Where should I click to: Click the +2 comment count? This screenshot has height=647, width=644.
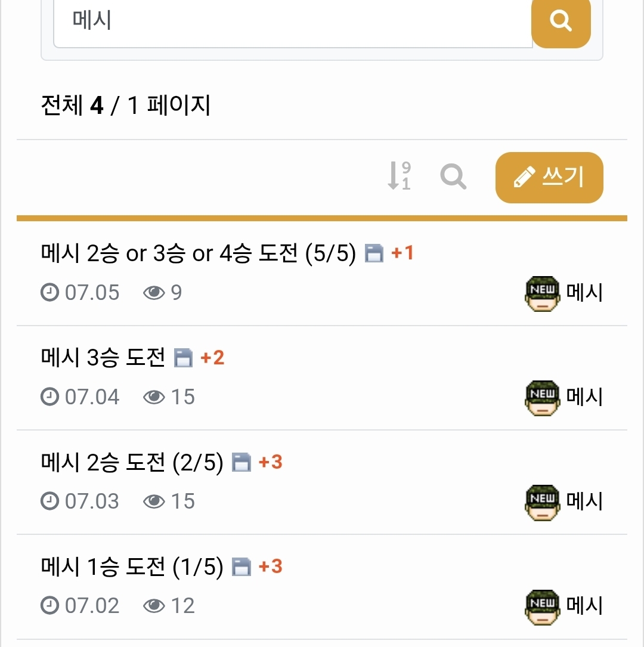pyautogui.click(x=212, y=358)
